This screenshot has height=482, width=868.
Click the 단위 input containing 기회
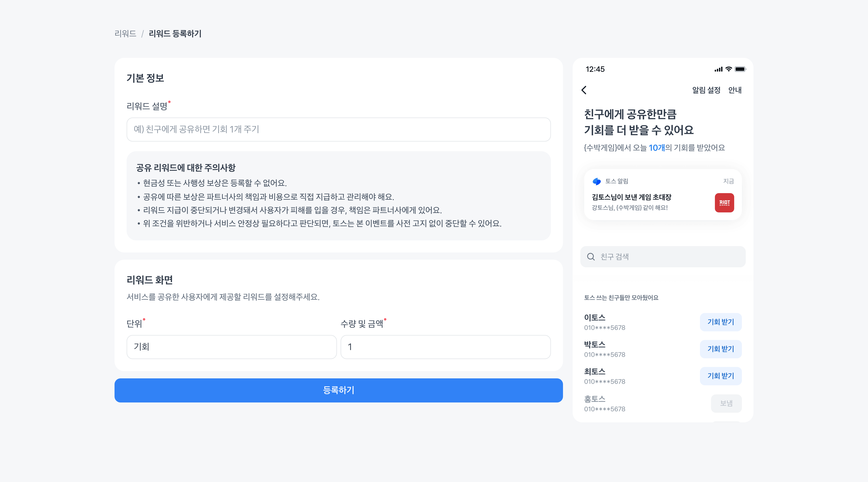[231, 347]
